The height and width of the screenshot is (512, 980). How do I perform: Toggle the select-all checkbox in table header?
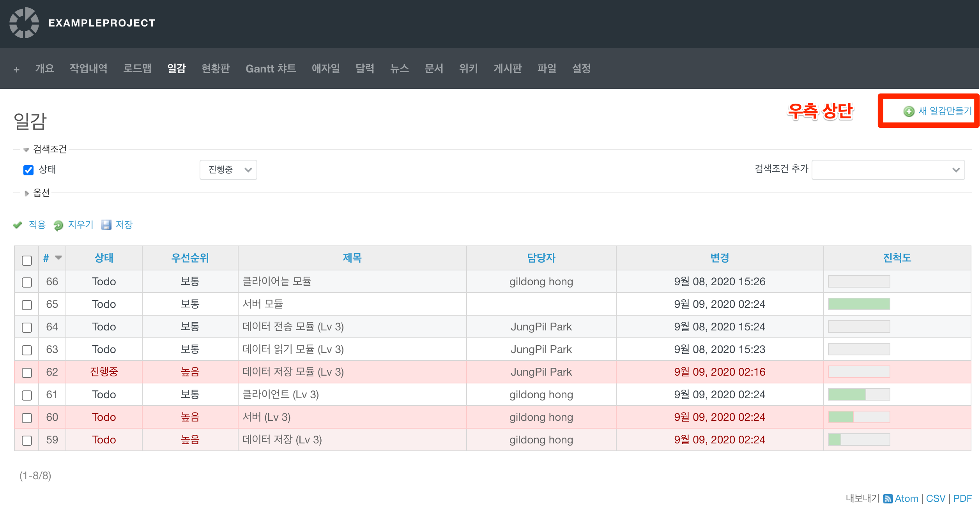click(x=27, y=260)
